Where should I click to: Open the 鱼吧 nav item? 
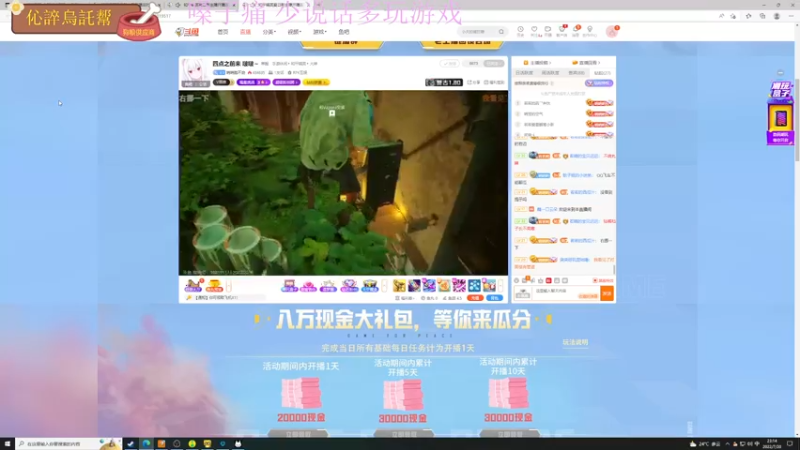(344, 32)
